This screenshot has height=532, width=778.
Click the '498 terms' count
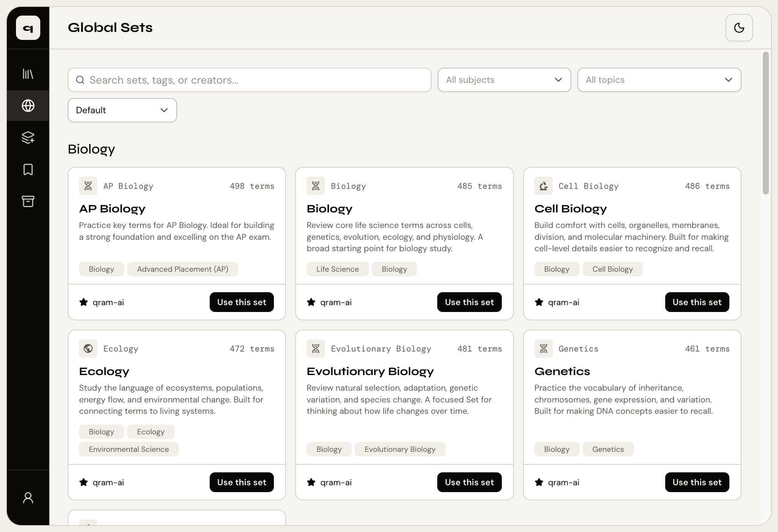[252, 186]
